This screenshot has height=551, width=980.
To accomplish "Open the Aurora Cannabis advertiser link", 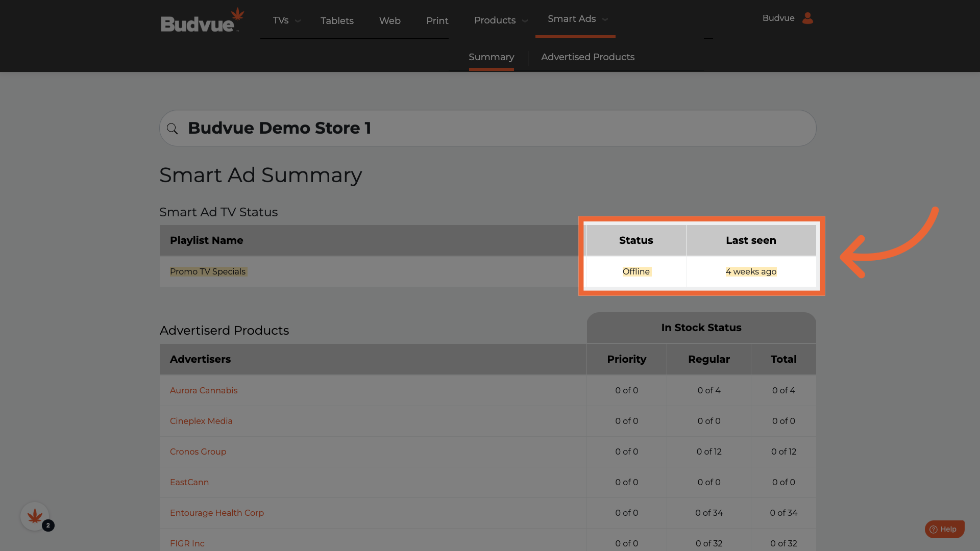I will tap(204, 390).
